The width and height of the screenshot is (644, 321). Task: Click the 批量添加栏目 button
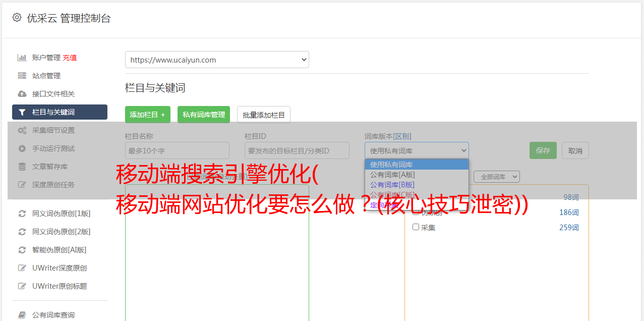click(x=264, y=115)
